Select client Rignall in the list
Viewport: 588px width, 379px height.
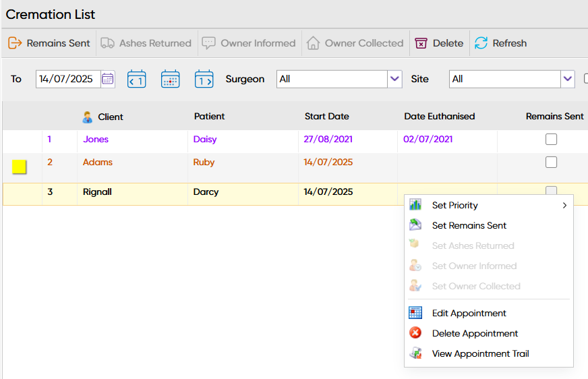coord(97,192)
